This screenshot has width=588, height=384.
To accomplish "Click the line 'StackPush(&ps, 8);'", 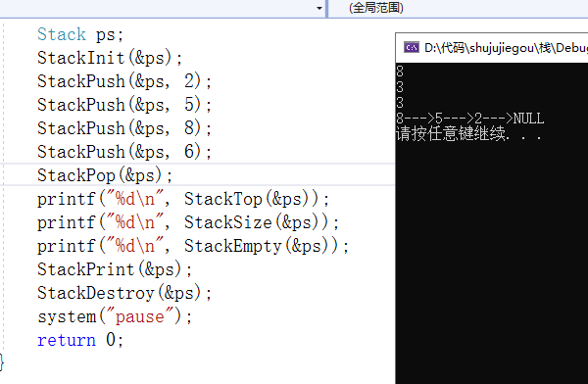I will (124, 128).
